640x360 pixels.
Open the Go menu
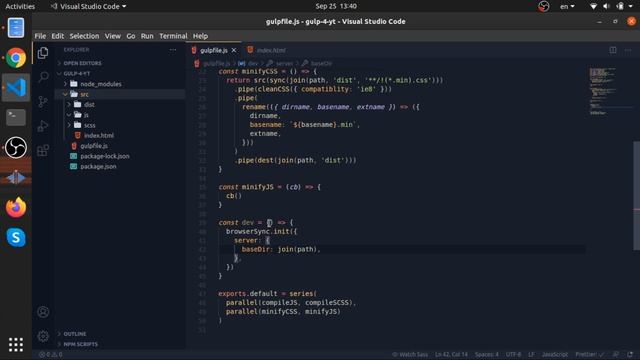pyautogui.click(x=131, y=36)
